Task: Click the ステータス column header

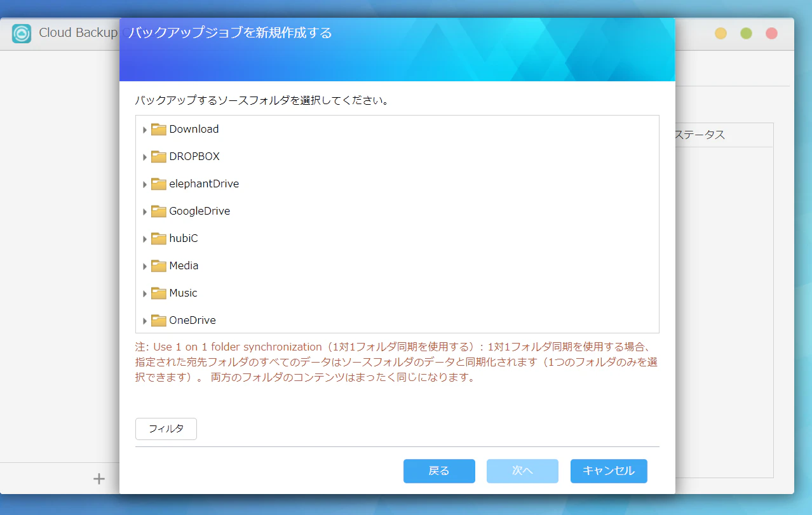Action: tap(699, 135)
